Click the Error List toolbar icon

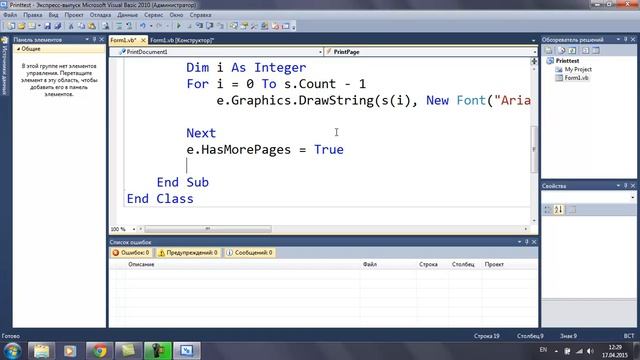point(276,26)
